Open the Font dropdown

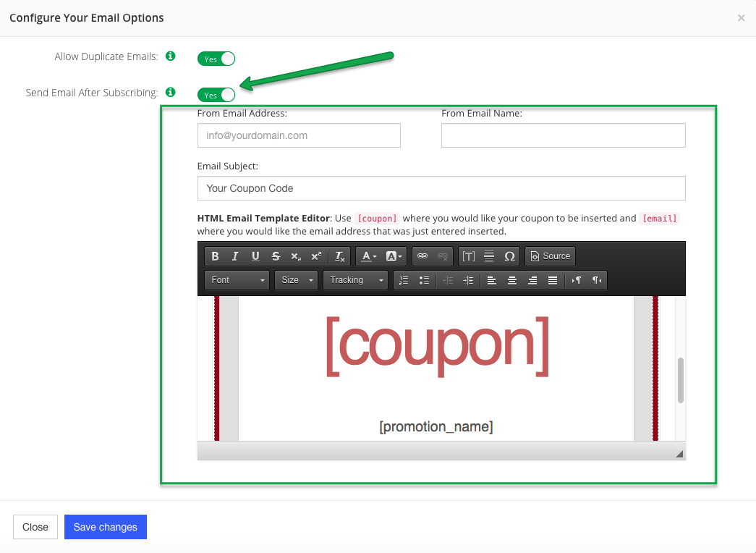[237, 280]
